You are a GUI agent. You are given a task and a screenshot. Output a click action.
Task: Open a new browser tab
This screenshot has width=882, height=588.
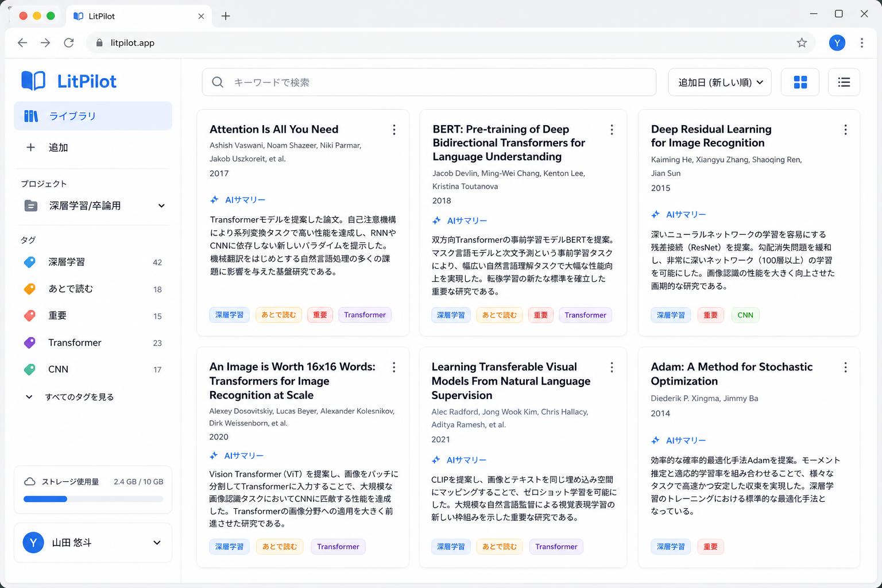[x=226, y=16]
